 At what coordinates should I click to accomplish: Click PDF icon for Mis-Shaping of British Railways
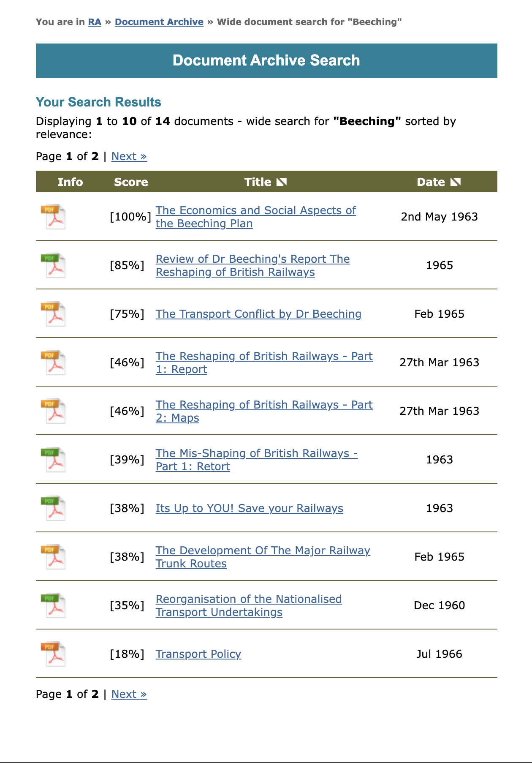[x=53, y=460]
